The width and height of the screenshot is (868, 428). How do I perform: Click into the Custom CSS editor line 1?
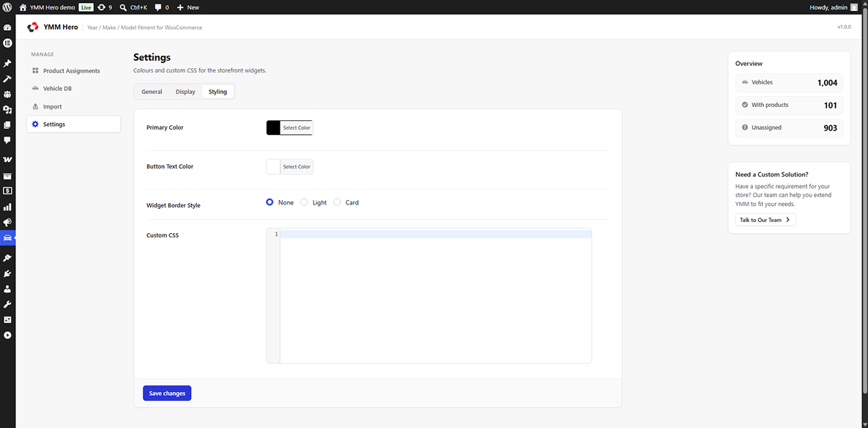point(436,235)
